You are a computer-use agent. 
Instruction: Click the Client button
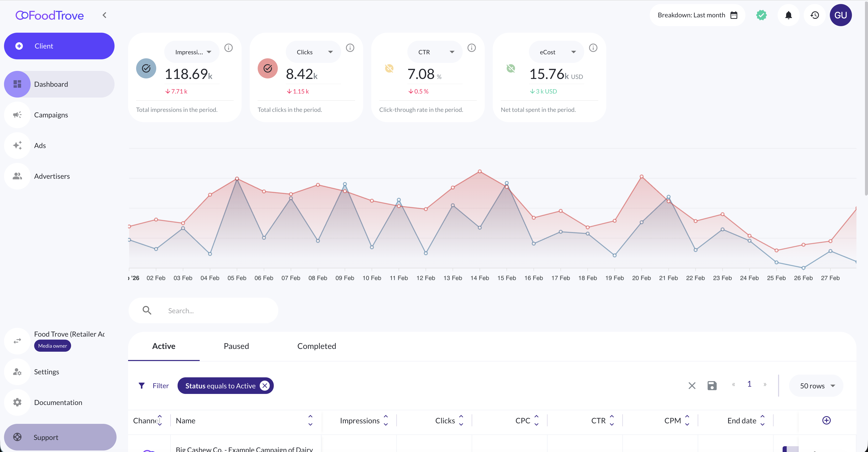pyautogui.click(x=59, y=46)
